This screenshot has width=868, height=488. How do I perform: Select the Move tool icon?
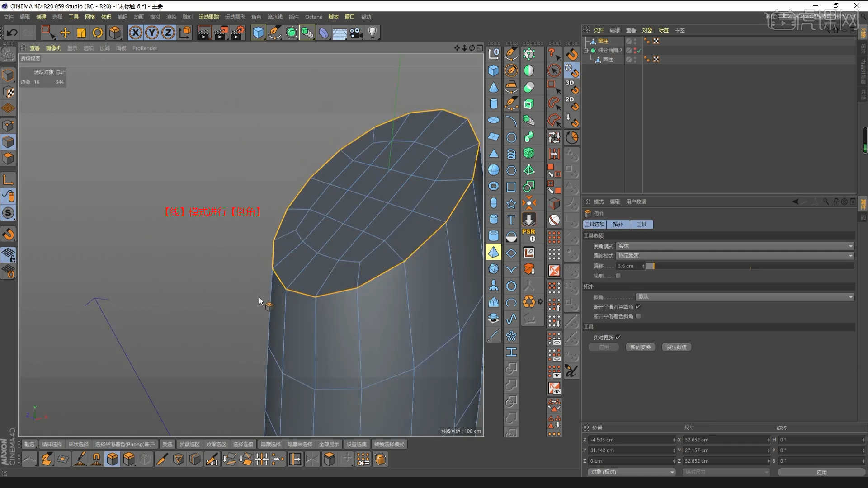pyautogui.click(x=65, y=33)
